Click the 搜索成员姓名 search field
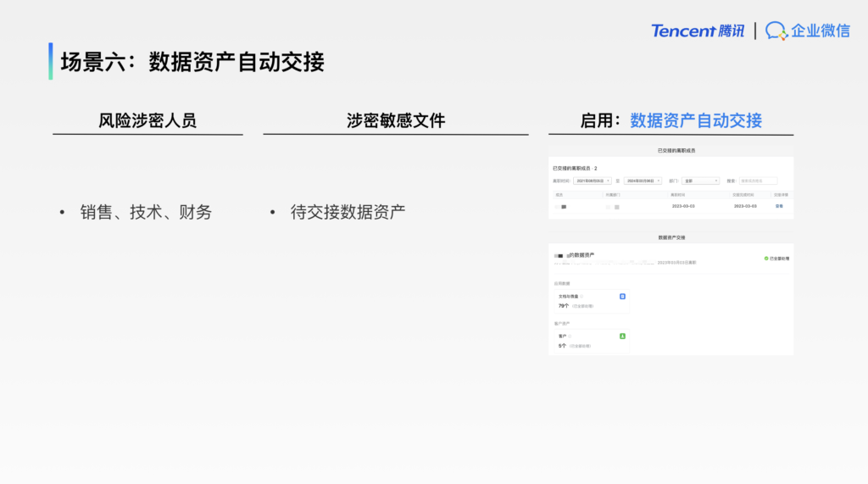 pyautogui.click(x=758, y=181)
